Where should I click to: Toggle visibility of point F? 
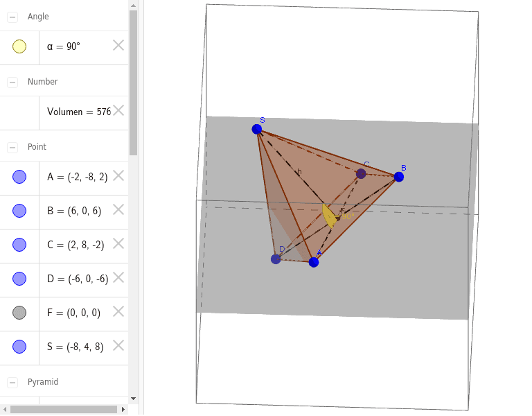click(19, 313)
